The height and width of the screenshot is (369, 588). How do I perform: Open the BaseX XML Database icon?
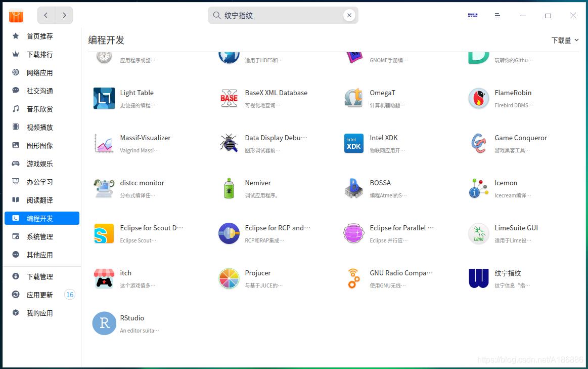click(x=229, y=98)
